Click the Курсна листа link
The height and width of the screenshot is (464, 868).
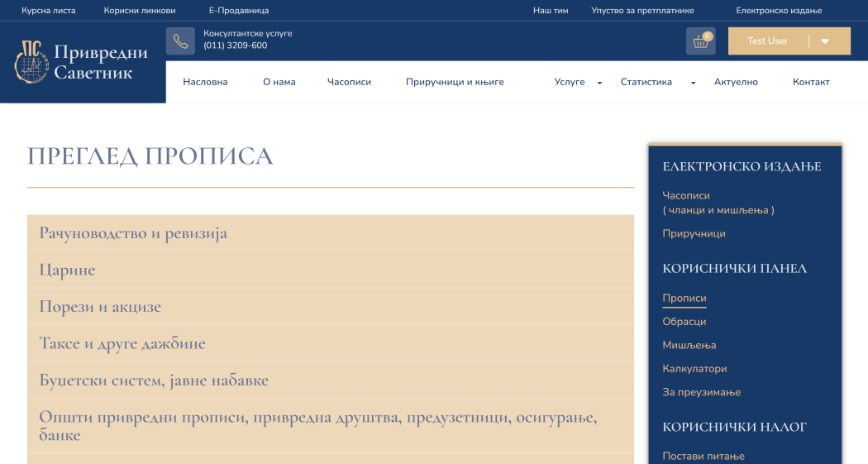click(x=48, y=11)
